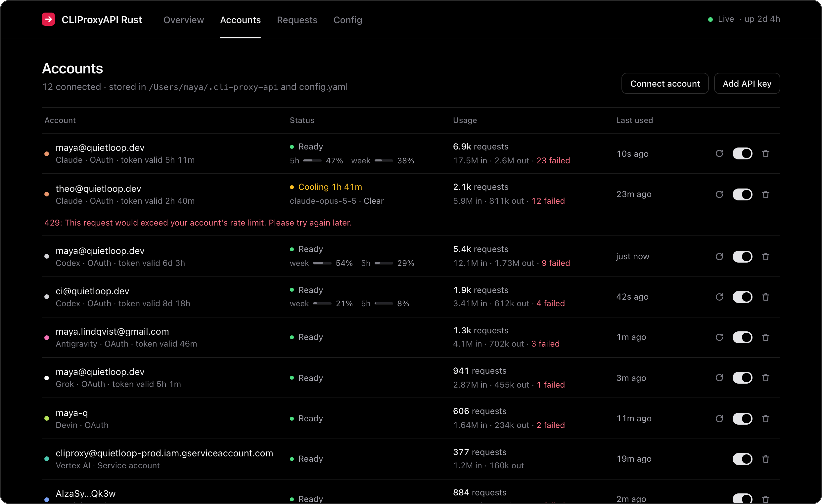Disable the maya.lindqvist@gmail.com Antigravity account
Image resolution: width=822 pixels, height=504 pixels.
[742, 337]
